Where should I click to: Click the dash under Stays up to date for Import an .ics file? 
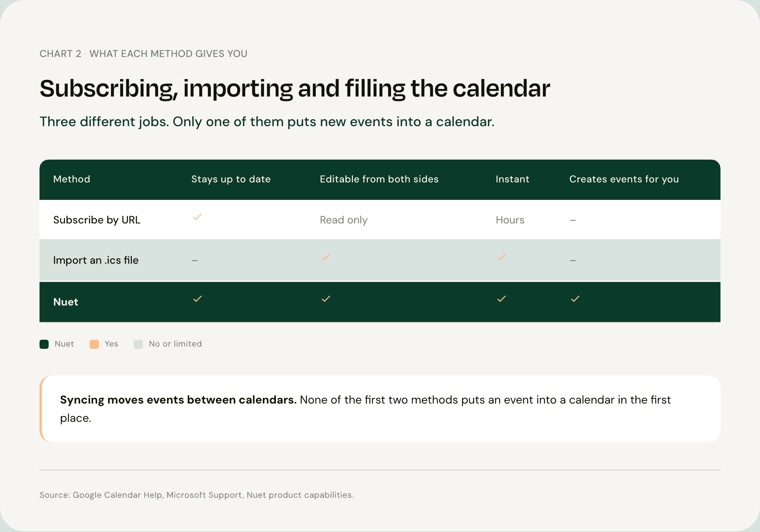coord(195,261)
